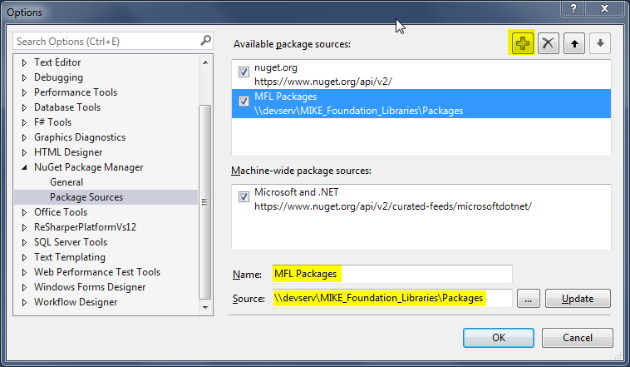Open the Database Tools category
The image size is (630, 367).
67,107
